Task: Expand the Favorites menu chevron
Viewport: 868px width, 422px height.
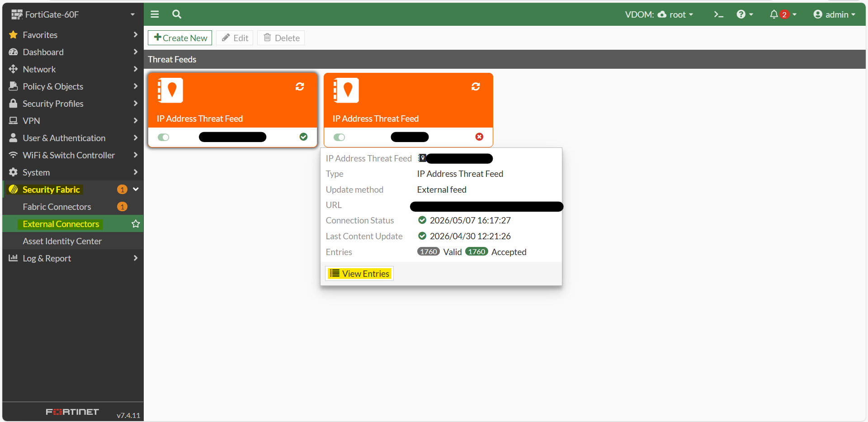Action: [135, 35]
